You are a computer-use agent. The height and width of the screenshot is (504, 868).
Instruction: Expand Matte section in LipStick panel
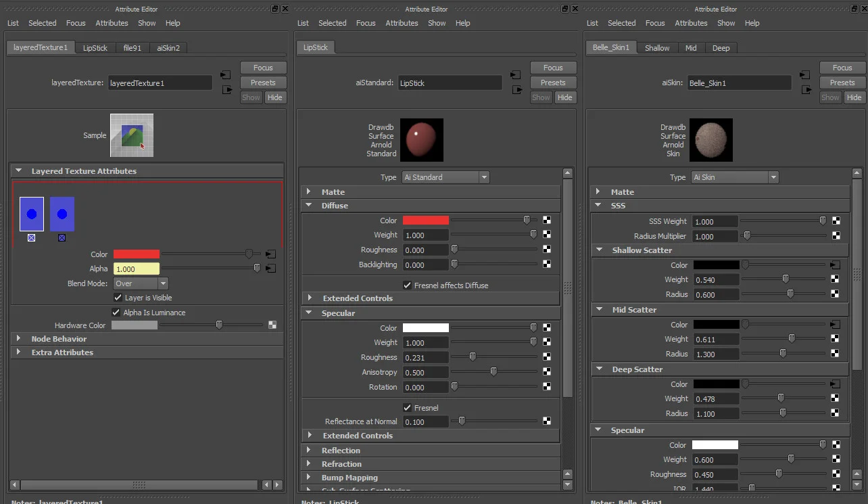tap(308, 192)
